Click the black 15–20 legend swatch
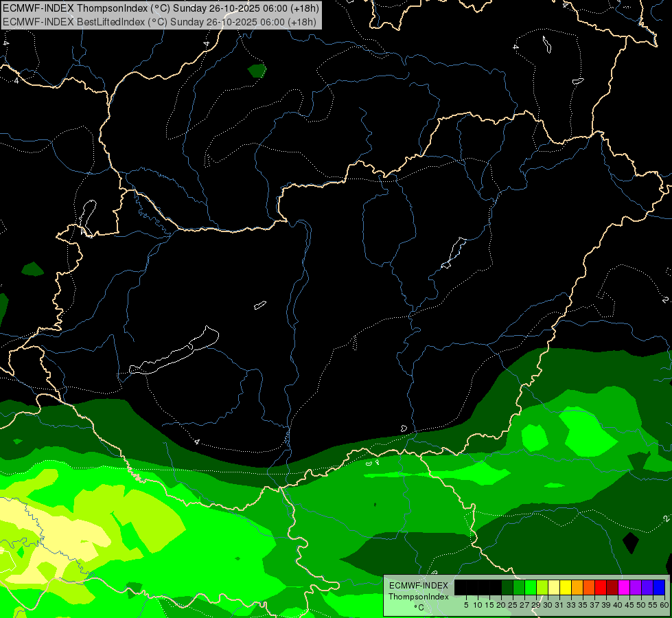 point(496,587)
